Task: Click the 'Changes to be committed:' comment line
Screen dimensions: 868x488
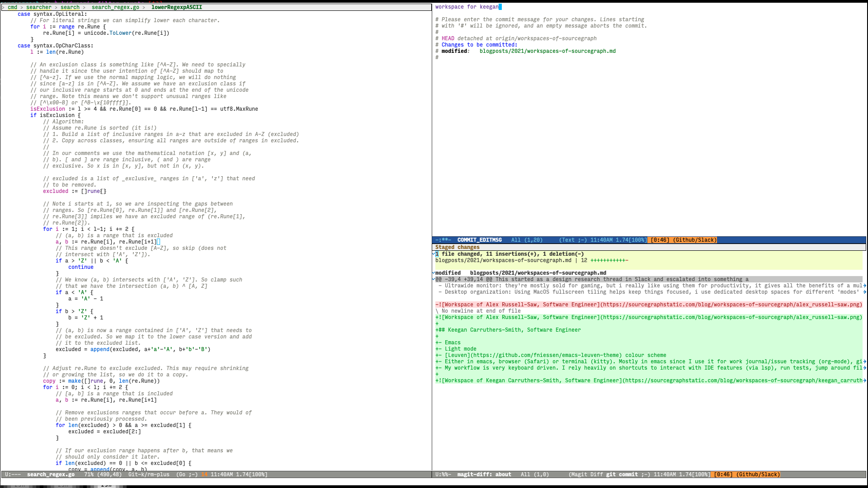Action: [x=479, y=45]
